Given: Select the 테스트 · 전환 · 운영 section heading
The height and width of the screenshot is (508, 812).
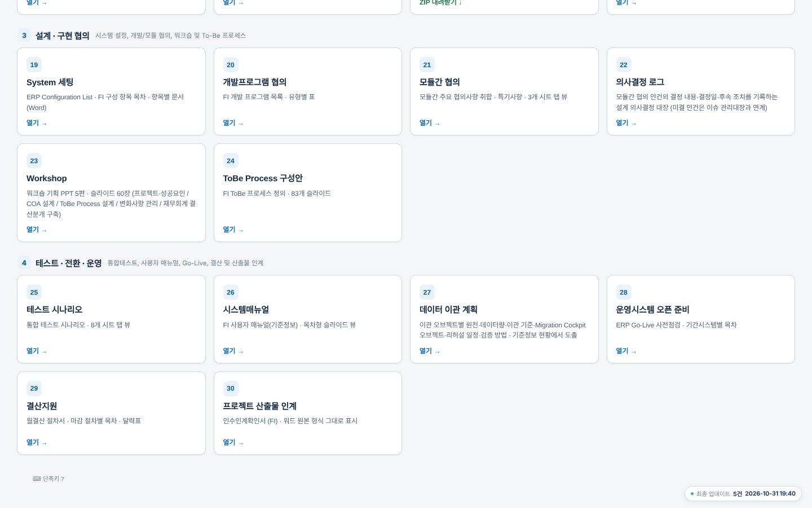Looking at the screenshot, I should click(69, 263).
